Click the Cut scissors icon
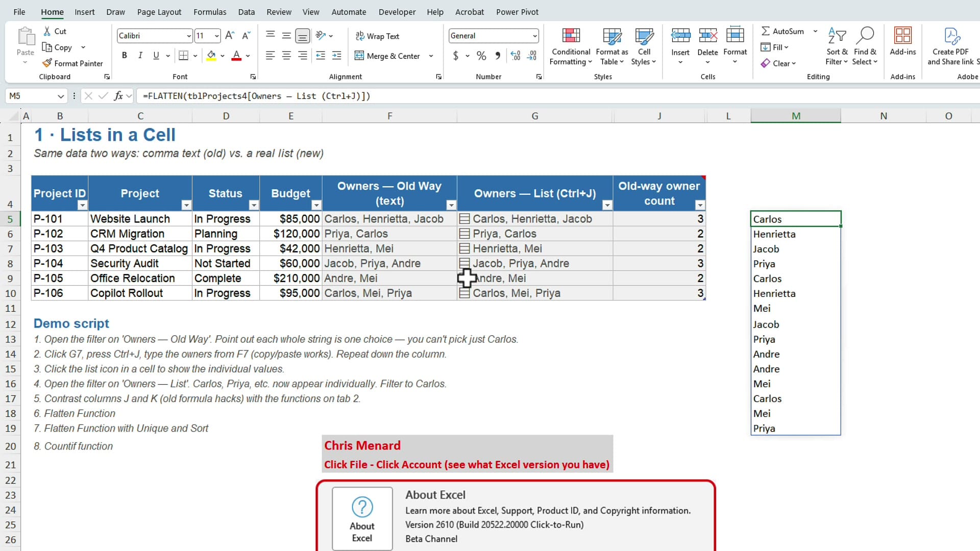Image resolution: width=980 pixels, height=551 pixels. click(x=47, y=31)
